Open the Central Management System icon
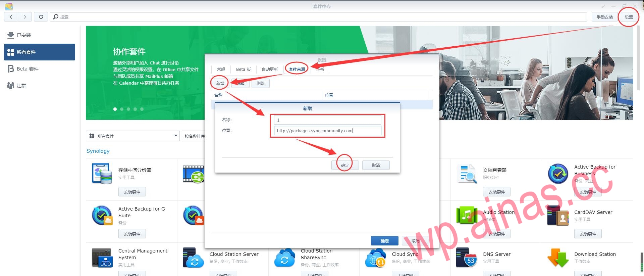The width and height of the screenshot is (644, 276). 102,258
